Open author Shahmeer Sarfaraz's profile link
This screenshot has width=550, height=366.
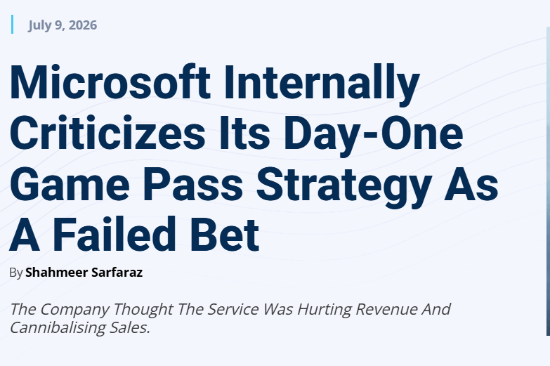(x=84, y=273)
